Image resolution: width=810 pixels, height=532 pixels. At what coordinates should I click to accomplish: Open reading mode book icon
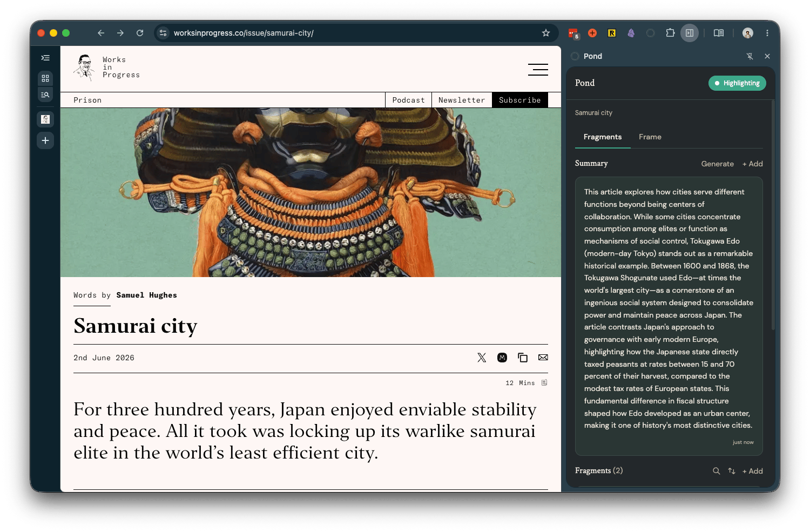(719, 33)
